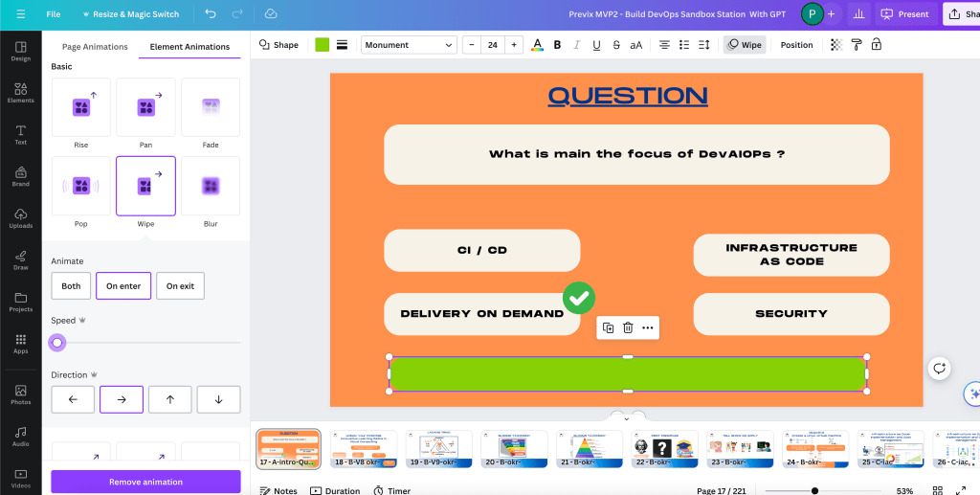
Task: Set wipe direction to right
Action: tap(122, 399)
